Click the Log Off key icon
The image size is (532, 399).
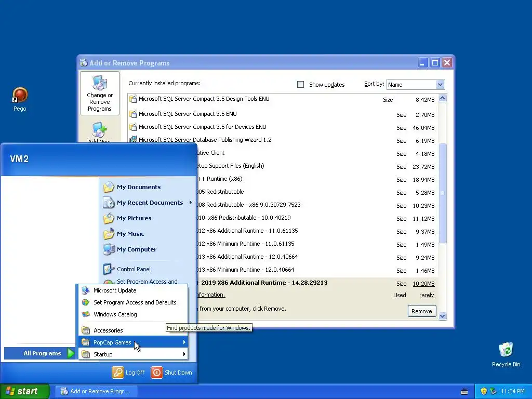(118, 373)
